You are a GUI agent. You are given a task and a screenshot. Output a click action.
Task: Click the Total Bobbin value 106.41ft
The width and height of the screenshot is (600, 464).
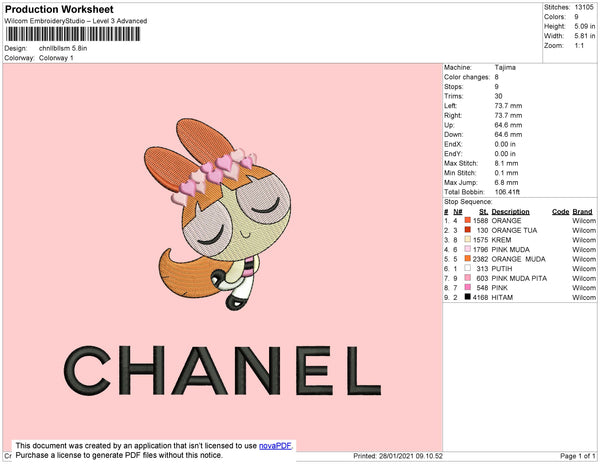507,192
